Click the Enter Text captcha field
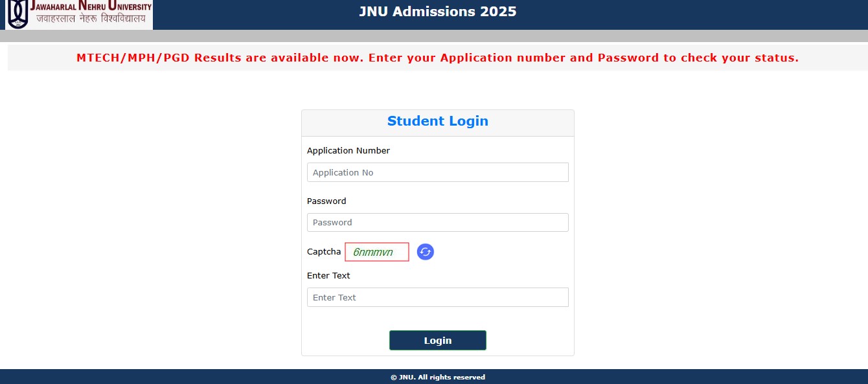This screenshot has width=868, height=384. click(x=437, y=297)
